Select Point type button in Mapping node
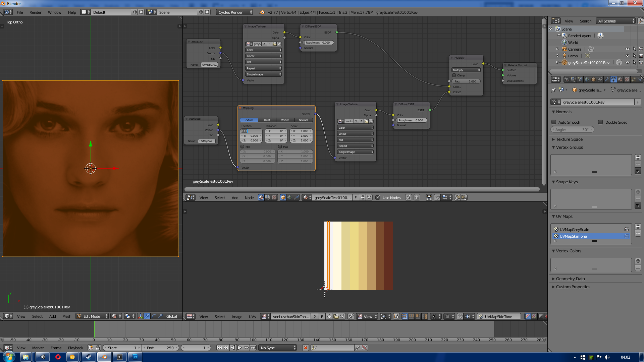 click(267, 120)
